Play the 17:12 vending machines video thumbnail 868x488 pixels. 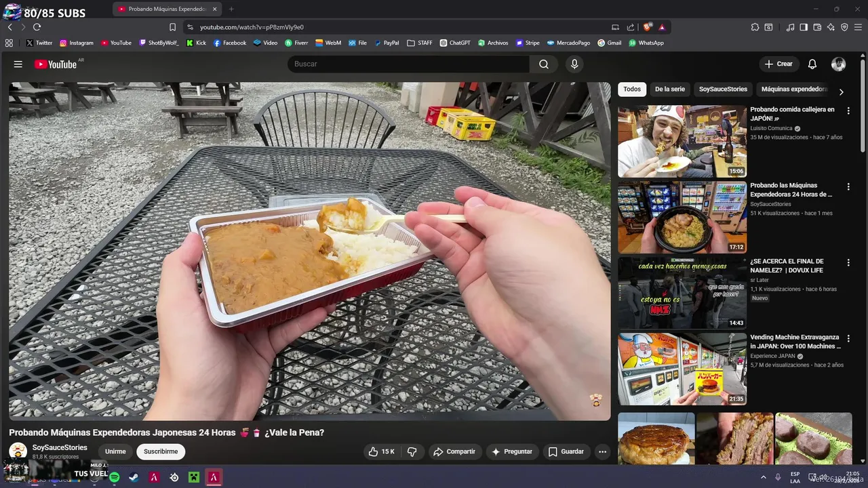click(682, 217)
